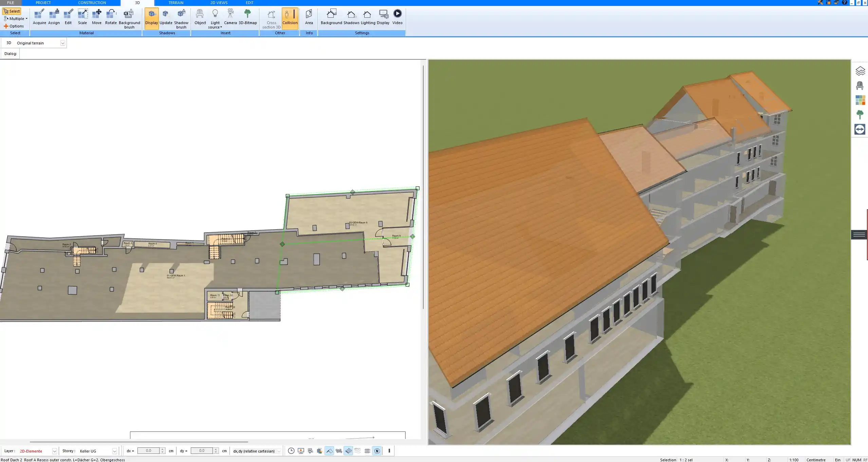This screenshot has width=868, height=462.
Task: Open the furniture chair catalog in sidebar
Action: [x=860, y=85]
